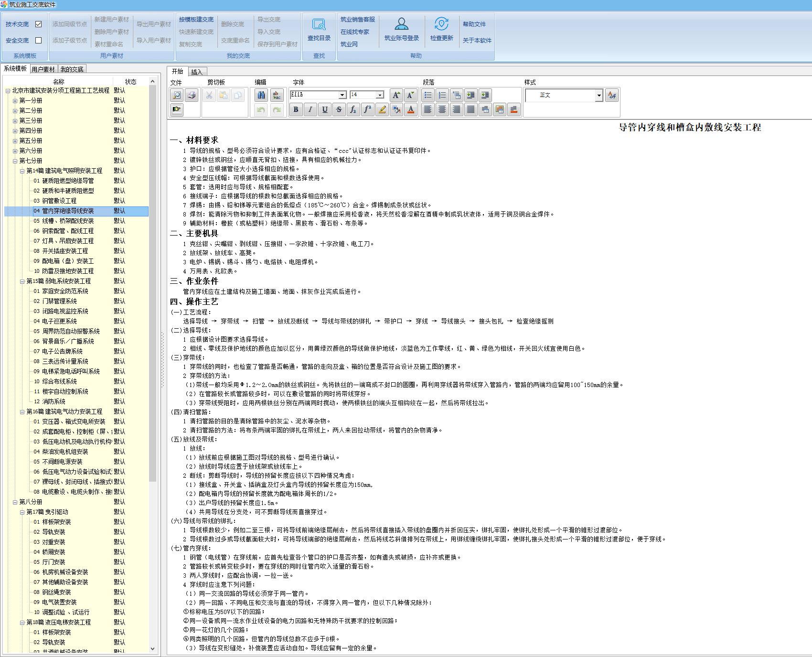Image resolution: width=812 pixels, height=657 pixels.
Task: Click the numbered list icon
Action: click(442, 95)
